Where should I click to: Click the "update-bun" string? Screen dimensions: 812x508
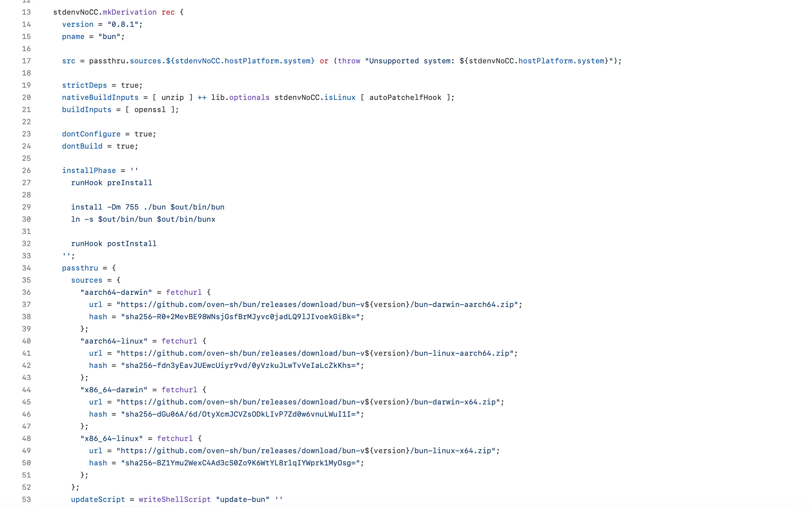[242, 499]
